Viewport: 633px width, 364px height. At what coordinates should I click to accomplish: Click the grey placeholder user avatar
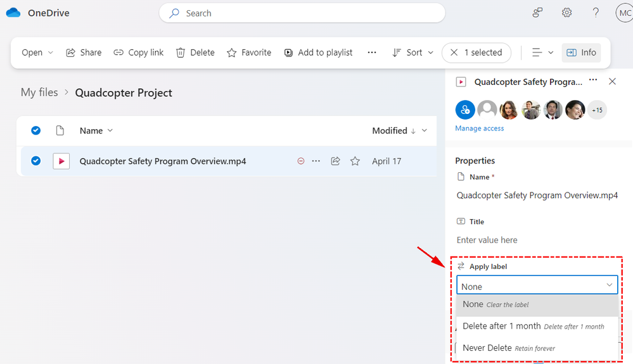coord(487,110)
